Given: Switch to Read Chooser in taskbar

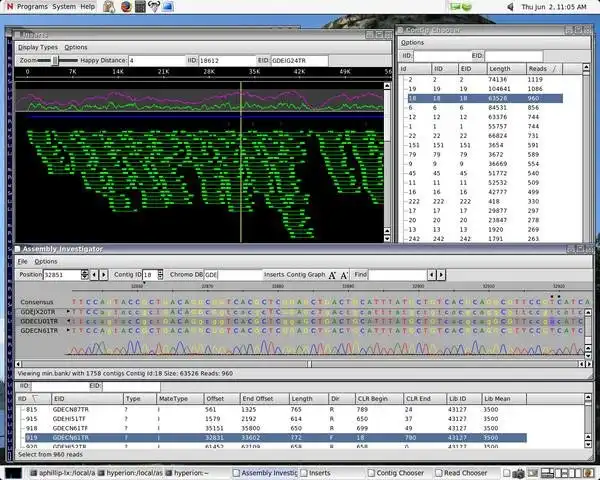Looking at the screenshot, I should [461, 473].
